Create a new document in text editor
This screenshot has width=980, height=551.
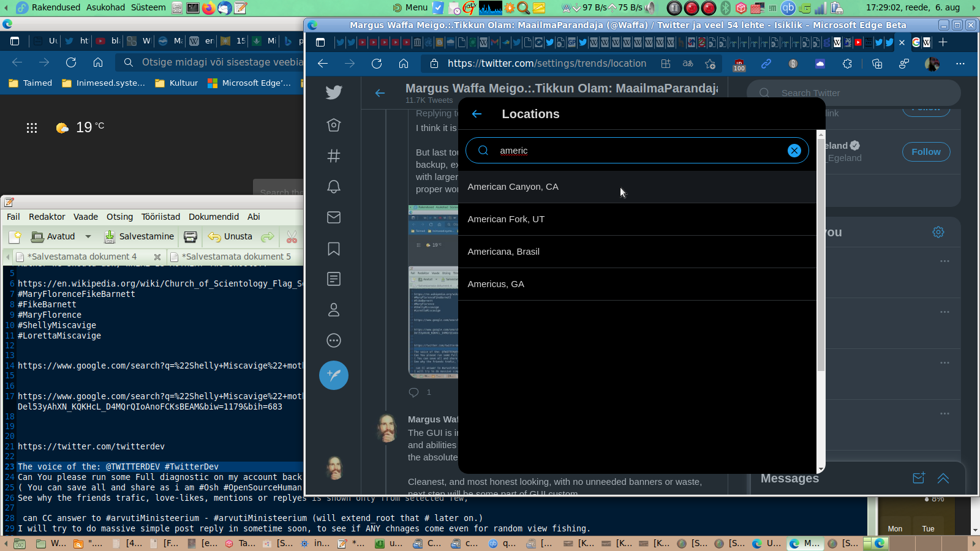[15, 237]
